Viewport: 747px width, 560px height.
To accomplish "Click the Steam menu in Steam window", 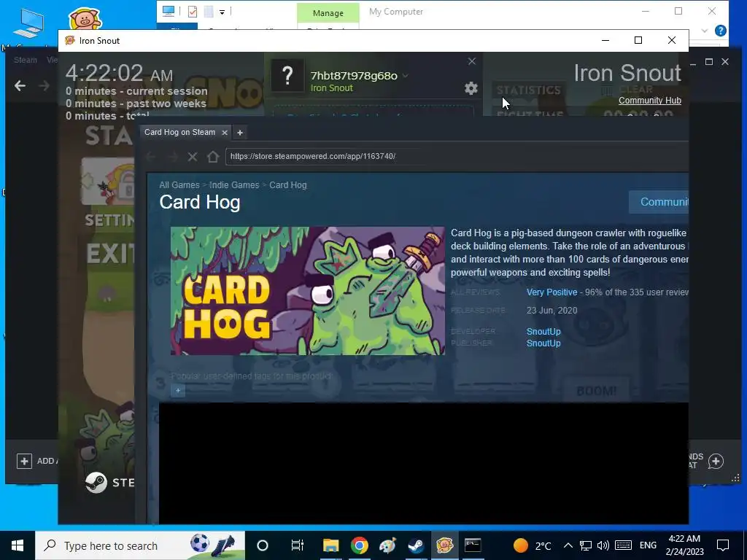I will (26, 60).
